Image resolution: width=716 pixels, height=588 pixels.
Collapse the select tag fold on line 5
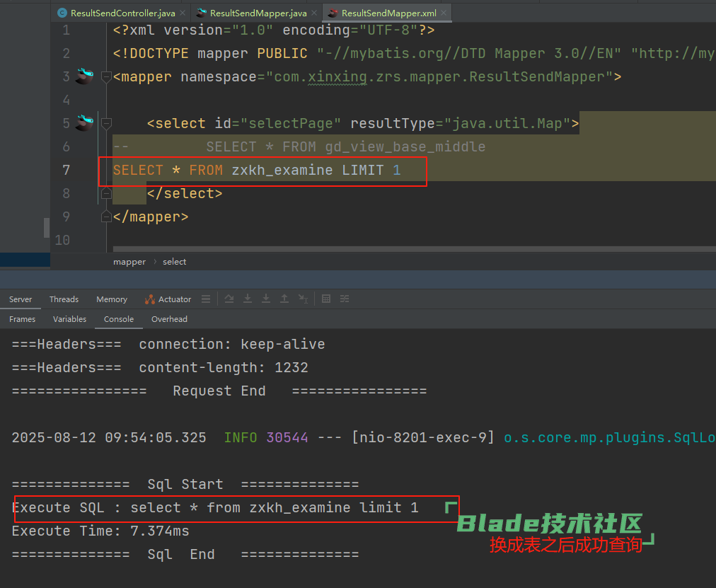coord(106,123)
